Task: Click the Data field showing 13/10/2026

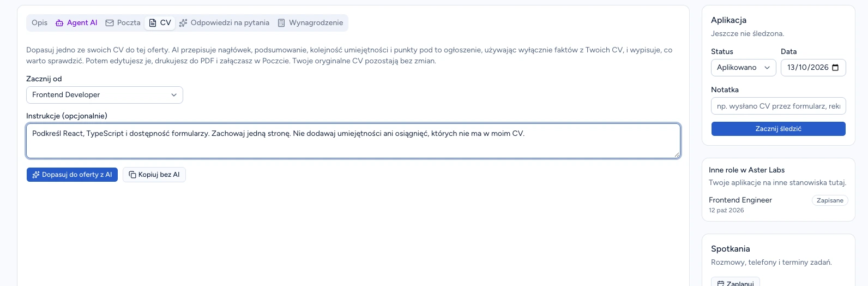Action: tap(813, 68)
